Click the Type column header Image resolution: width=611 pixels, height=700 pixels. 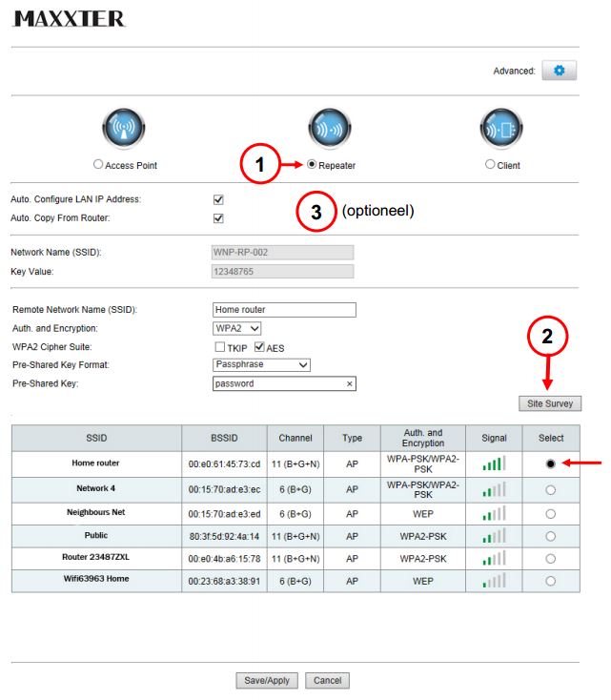352,438
